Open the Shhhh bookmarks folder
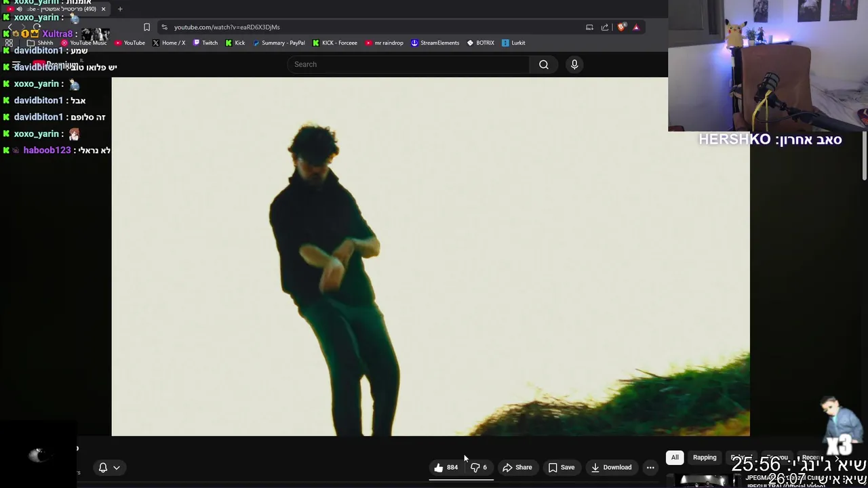 pos(39,43)
